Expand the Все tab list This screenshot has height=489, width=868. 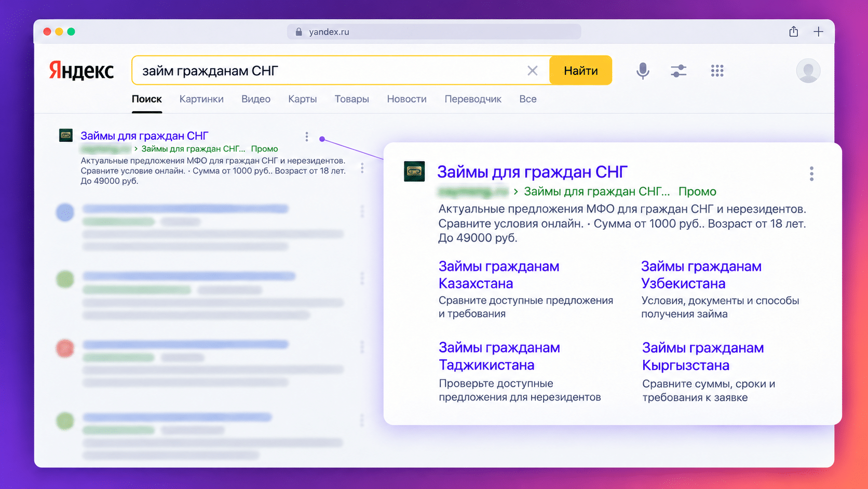point(528,99)
